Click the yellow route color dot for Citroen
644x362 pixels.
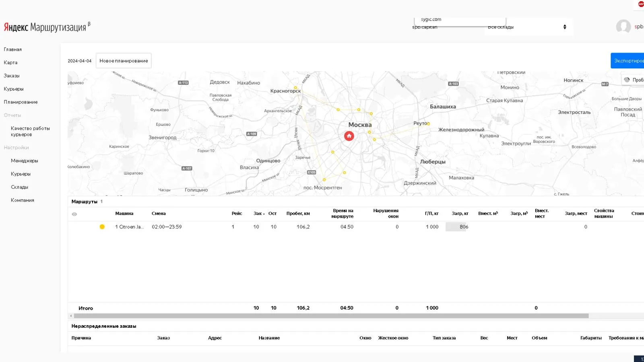102,227
